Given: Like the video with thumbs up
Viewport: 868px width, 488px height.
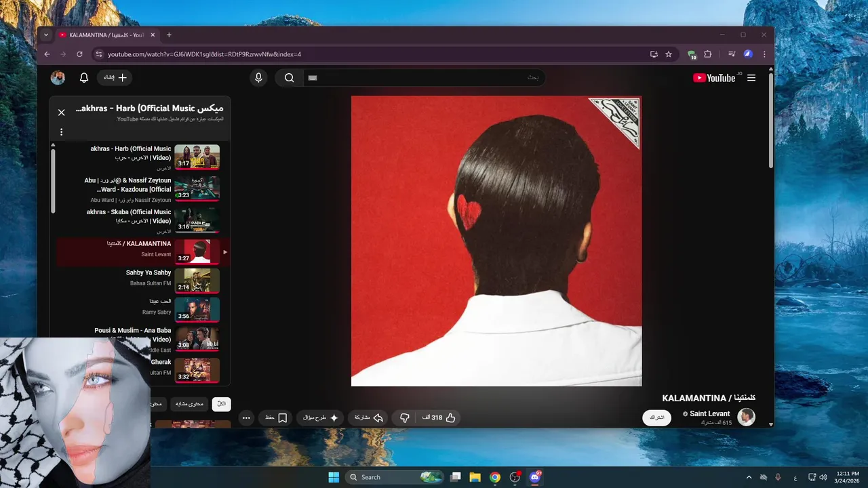Looking at the screenshot, I should click(438, 418).
